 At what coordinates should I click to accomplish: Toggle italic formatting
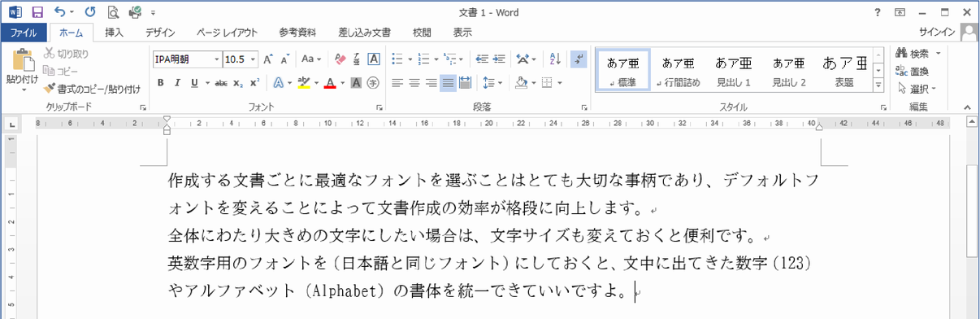coord(177,83)
